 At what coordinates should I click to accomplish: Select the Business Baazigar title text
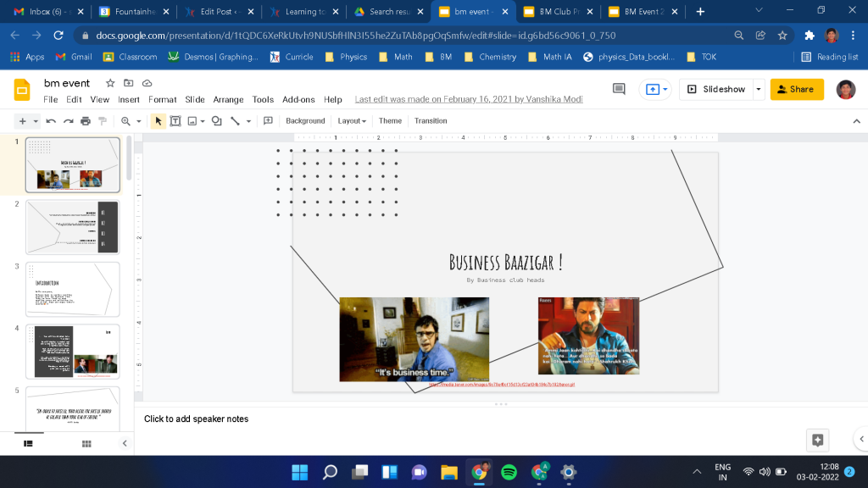click(505, 262)
